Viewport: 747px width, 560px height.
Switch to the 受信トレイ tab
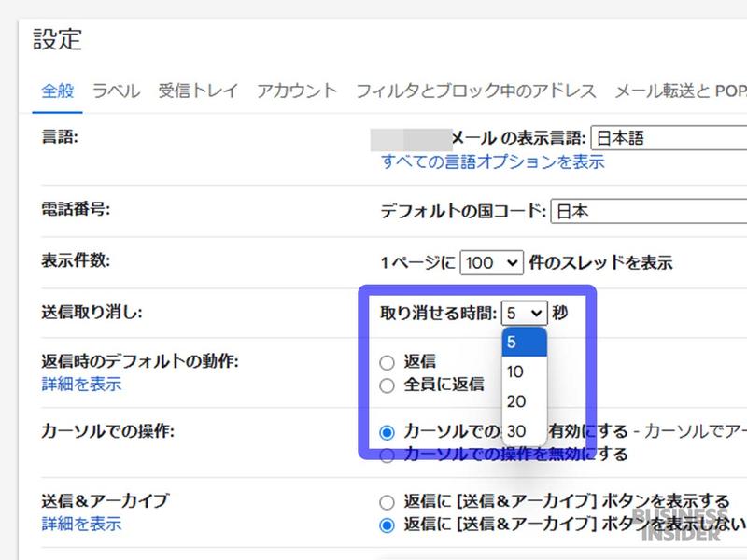[198, 91]
